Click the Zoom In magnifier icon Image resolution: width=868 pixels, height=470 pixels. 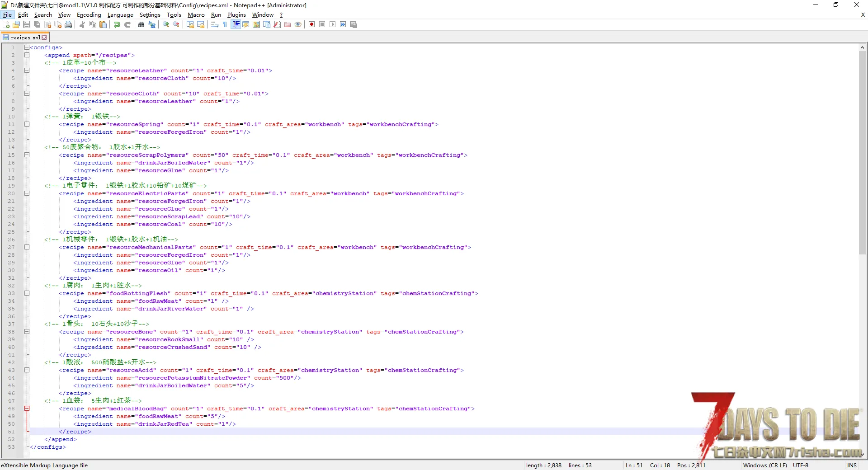166,24
